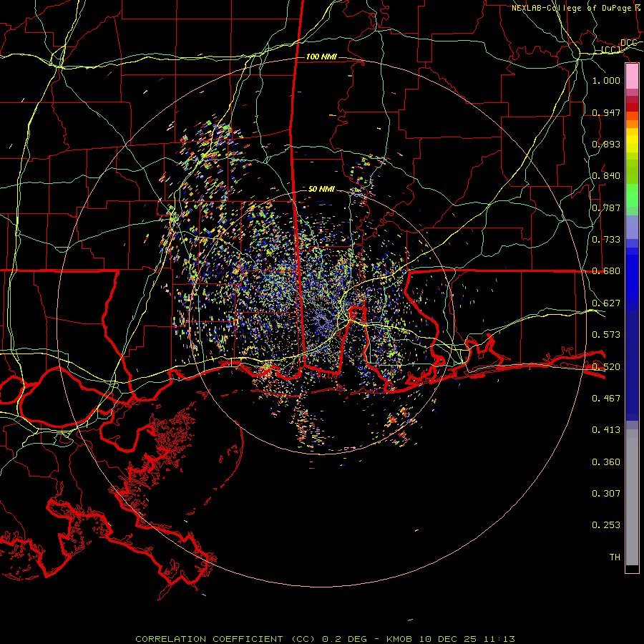Image resolution: width=644 pixels, height=644 pixels.
Task: Click the 0.840 legend value
Action: (x=606, y=176)
